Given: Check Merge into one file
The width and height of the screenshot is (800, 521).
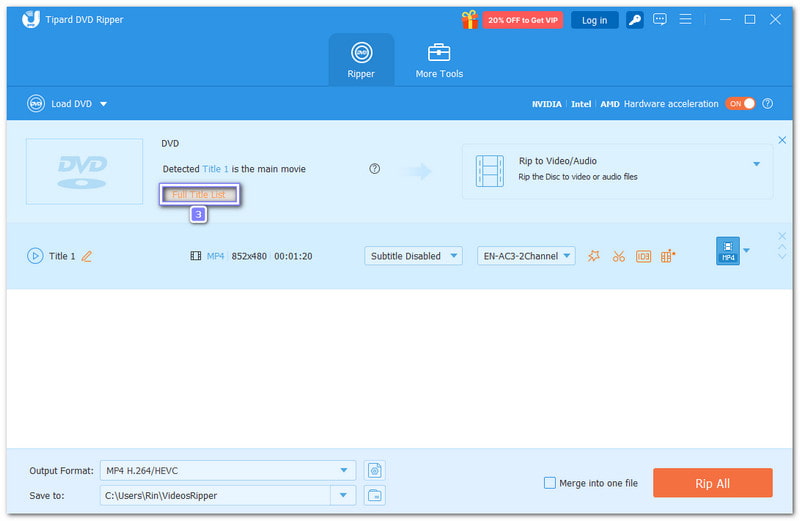Looking at the screenshot, I should click(x=550, y=483).
